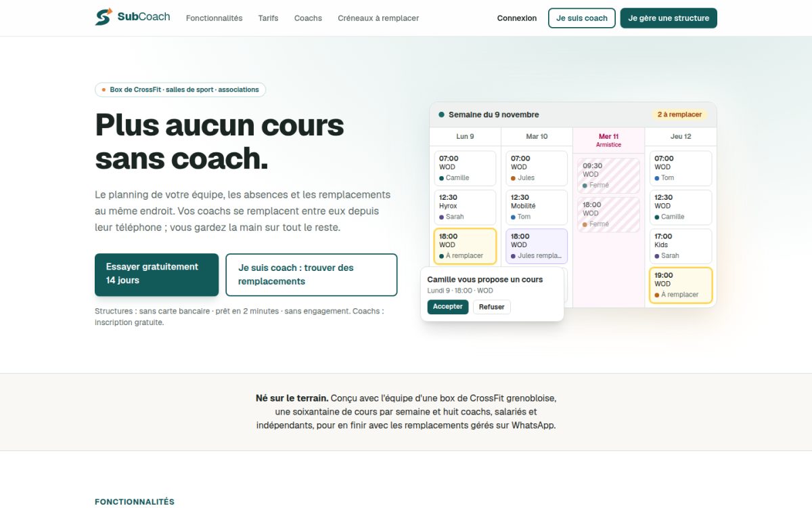Screen dimensions: 812x508
Task: Select the Lun 9 column header
Action: click(465, 136)
